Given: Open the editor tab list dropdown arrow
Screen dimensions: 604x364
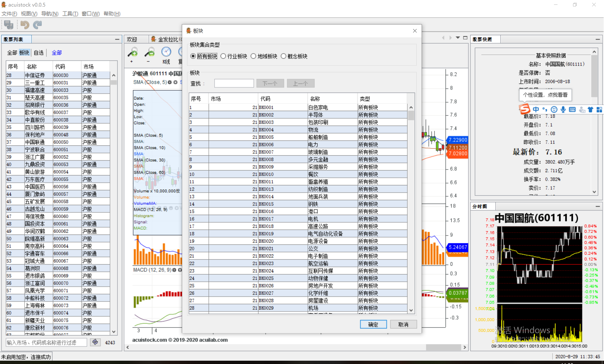Looking at the screenshot, I should pos(457,38).
